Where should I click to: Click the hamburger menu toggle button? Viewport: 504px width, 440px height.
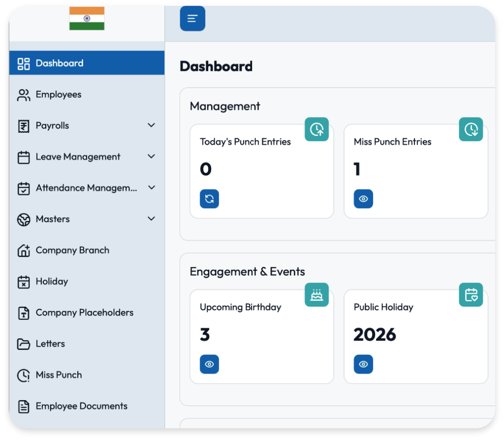[192, 19]
